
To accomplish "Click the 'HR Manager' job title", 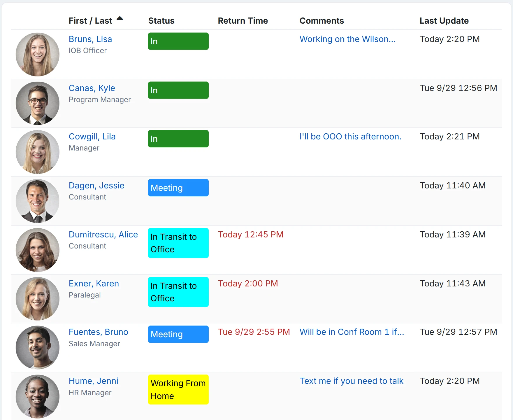I will 90,393.
